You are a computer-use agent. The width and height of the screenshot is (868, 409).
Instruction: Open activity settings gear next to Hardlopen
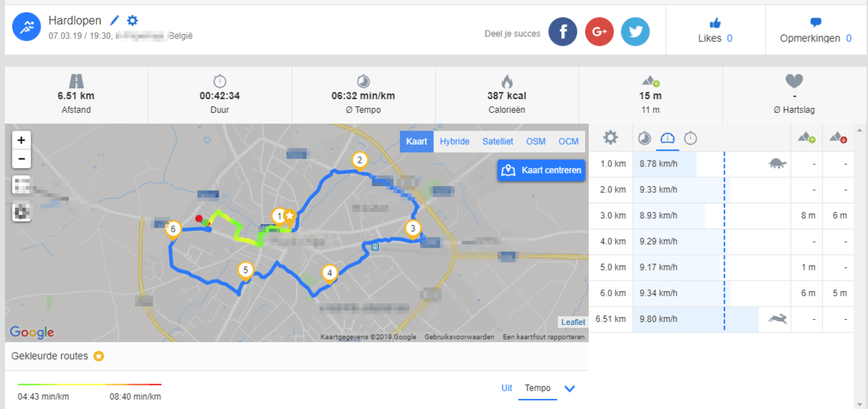(132, 21)
